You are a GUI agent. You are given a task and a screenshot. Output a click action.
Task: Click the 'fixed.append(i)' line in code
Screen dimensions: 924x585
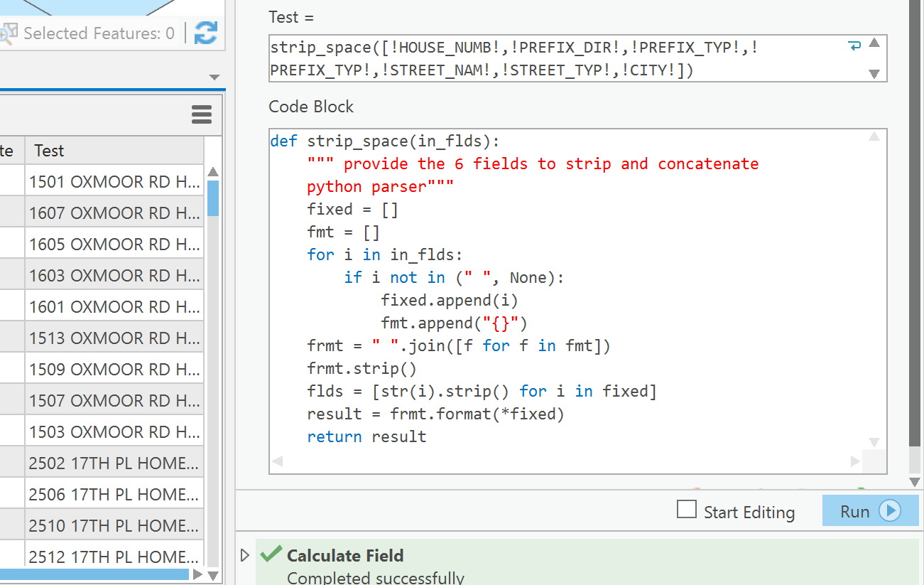pos(450,300)
